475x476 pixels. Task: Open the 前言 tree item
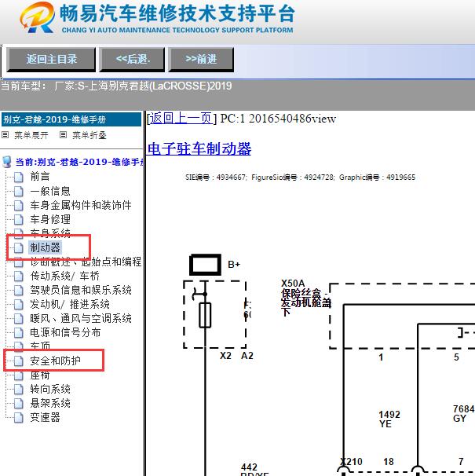[40, 177]
